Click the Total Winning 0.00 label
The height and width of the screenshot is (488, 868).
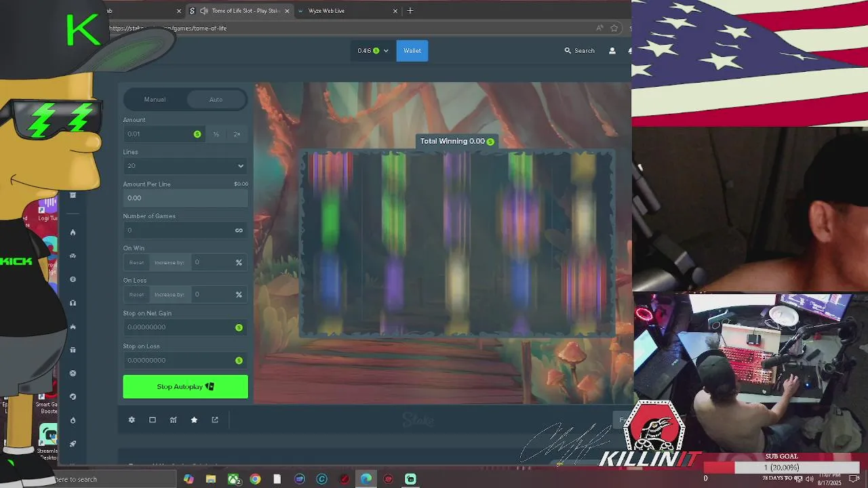click(x=457, y=141)
